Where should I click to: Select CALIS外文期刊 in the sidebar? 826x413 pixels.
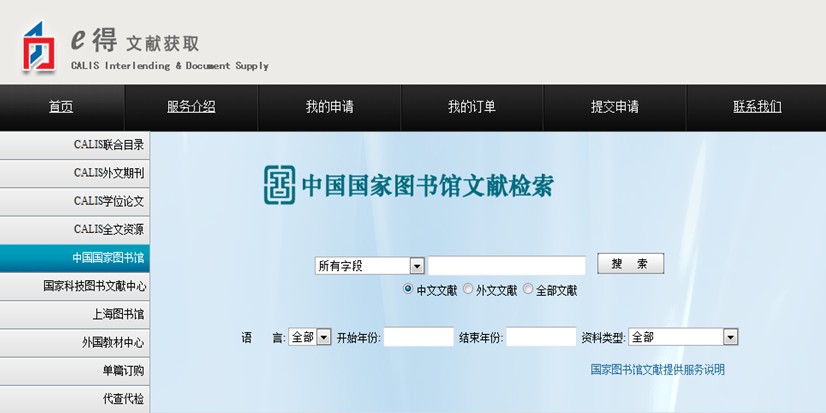click(x=74, y=173)
